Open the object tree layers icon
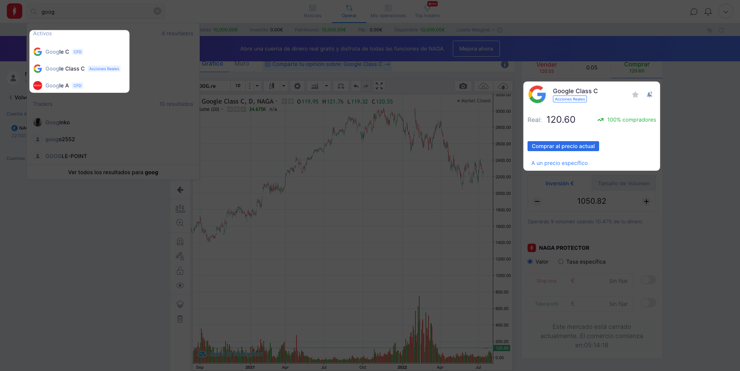Viewport: 740px width, 371px height. pyautogui.click(x=180, y=304)
